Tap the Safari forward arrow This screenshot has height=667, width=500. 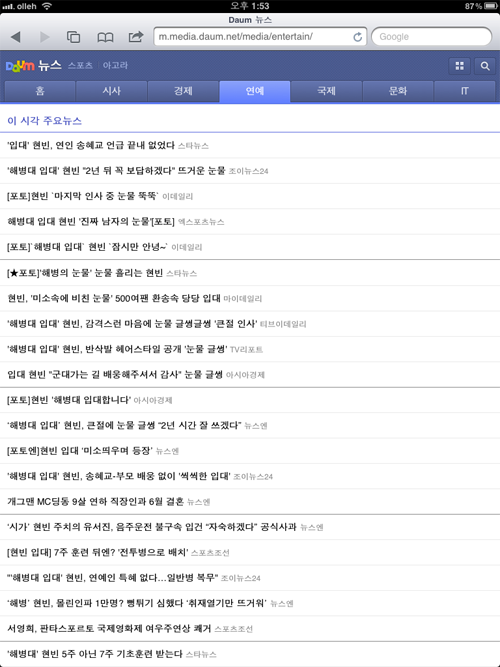tap(44, 37)
